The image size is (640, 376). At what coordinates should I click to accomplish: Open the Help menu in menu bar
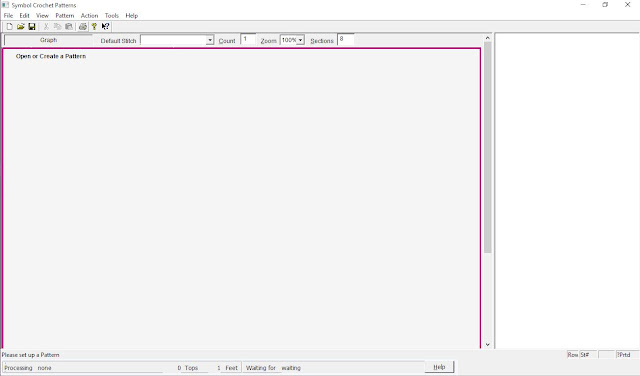(131, 16)
